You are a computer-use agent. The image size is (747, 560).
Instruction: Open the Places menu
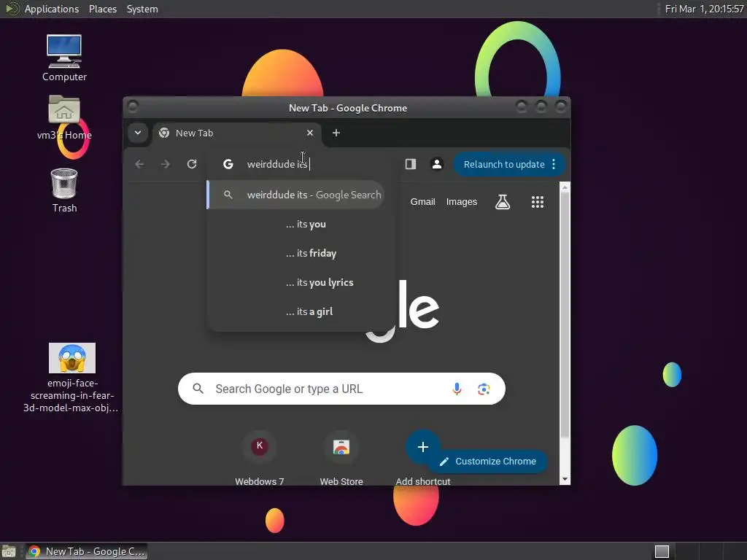(102, 9)
